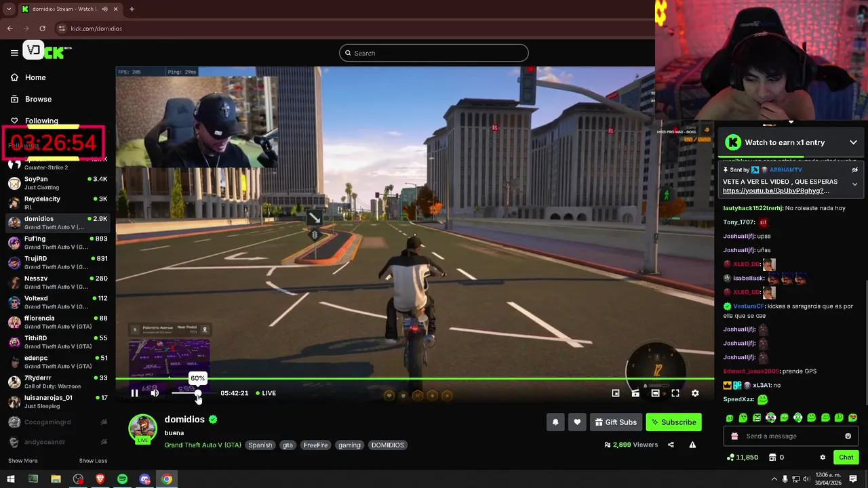Viewport: 868px width, 488px height.
Task: Open new browser tab plus icon
Action: pos(132,9)
